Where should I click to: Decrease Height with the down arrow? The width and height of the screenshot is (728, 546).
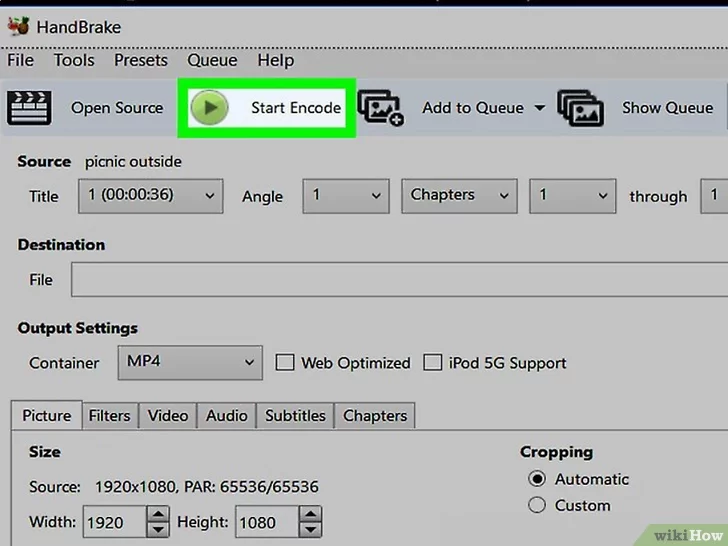coord(311,530)
